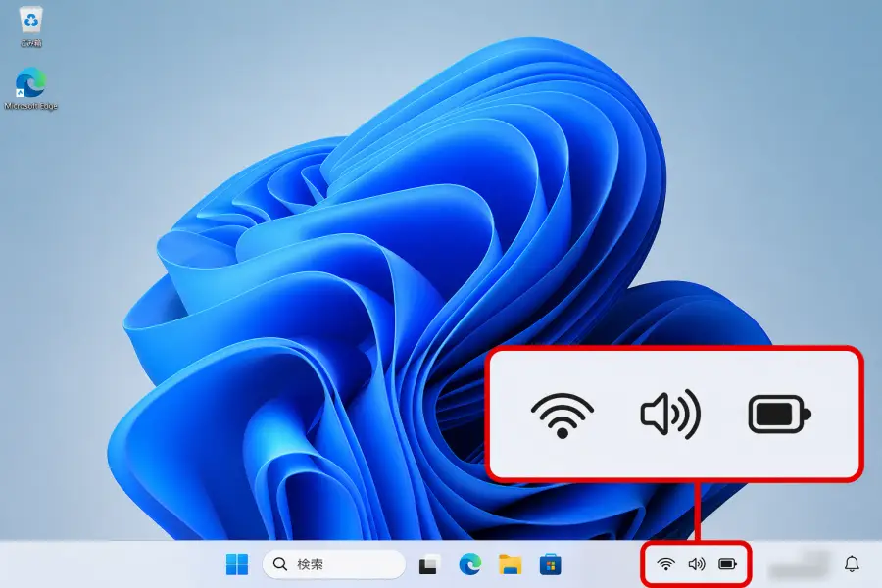
Task: Toggle Wi-Fi via the network tray control
Action: pos(665,564)
